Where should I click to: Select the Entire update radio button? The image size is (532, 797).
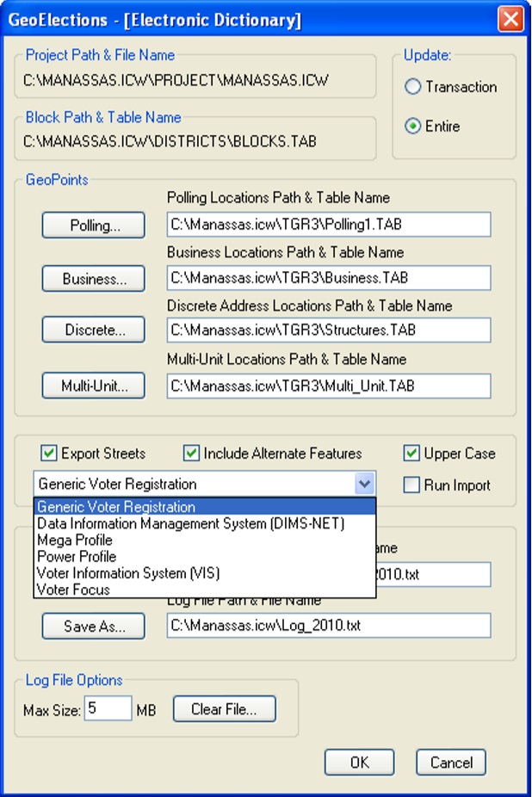(413, 127)
